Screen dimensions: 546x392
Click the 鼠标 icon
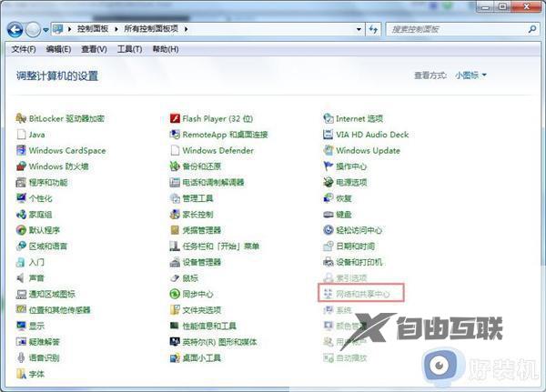pyautogui.click(x=175, y=277)
